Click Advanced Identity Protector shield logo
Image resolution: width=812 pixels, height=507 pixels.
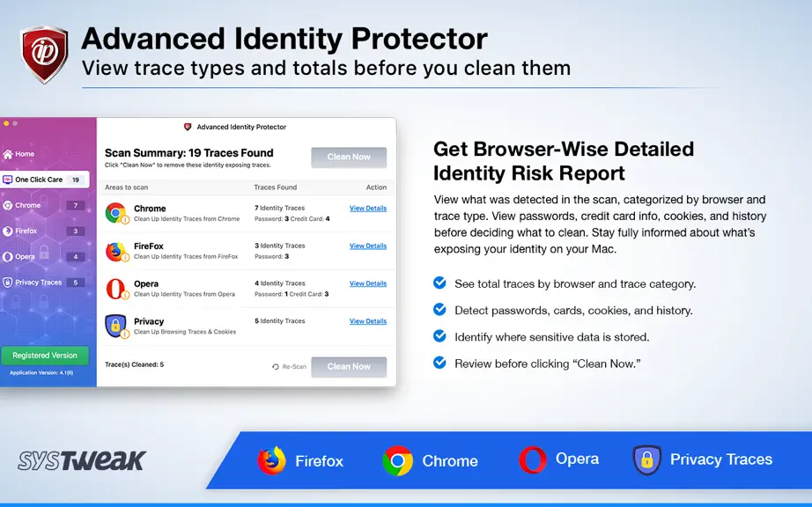pos(44,55)
